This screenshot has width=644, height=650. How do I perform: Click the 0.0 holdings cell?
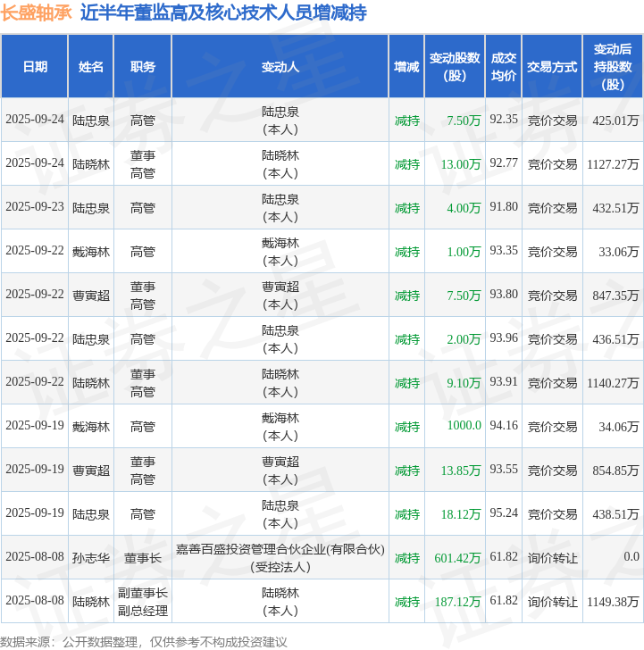613,557
